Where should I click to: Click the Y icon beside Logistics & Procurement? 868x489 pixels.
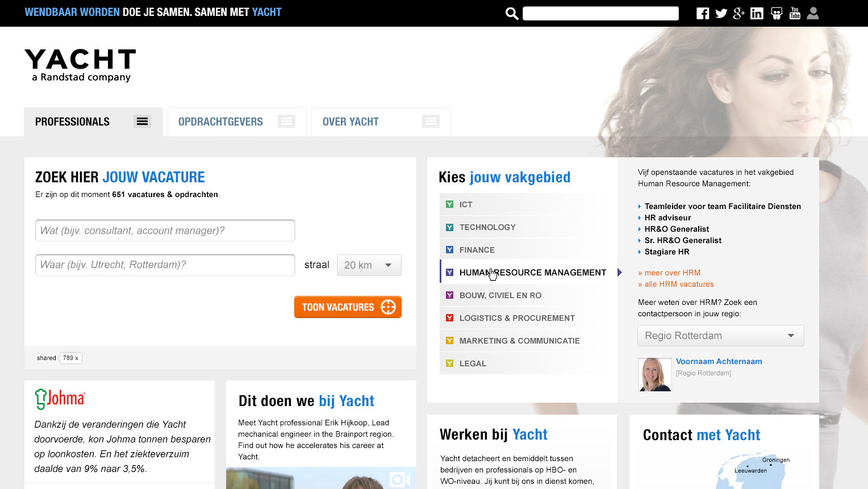449,318
